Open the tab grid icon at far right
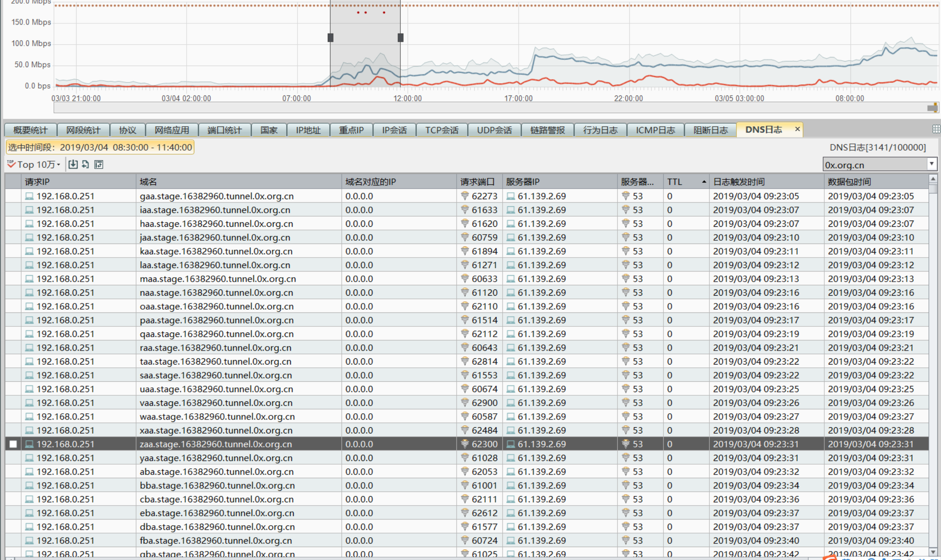Image resolution: width=941 pixels, height=560 pixels. (936, 129)
